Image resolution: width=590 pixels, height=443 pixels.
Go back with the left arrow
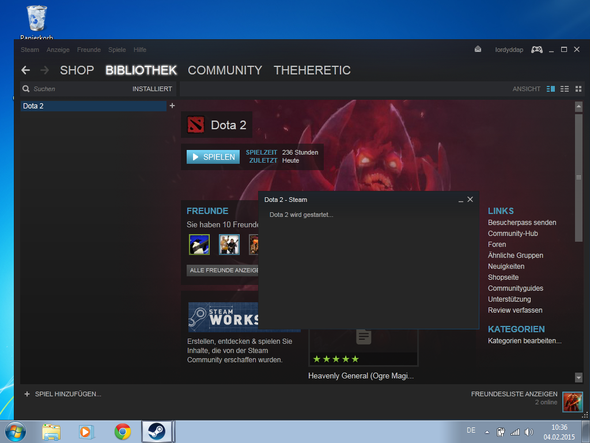point(26,70)
